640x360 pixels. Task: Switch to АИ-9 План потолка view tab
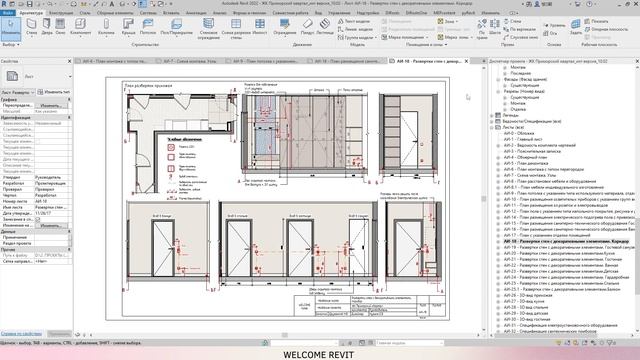pos(265,61)
